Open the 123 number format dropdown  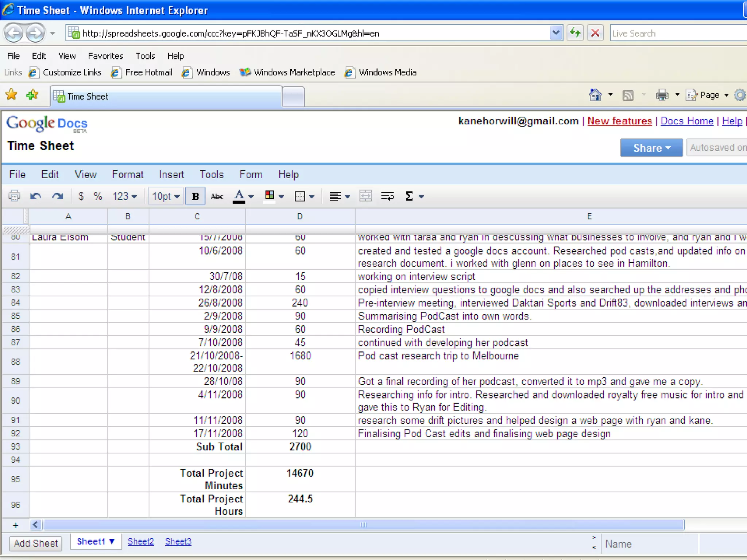tap(124, 197)
